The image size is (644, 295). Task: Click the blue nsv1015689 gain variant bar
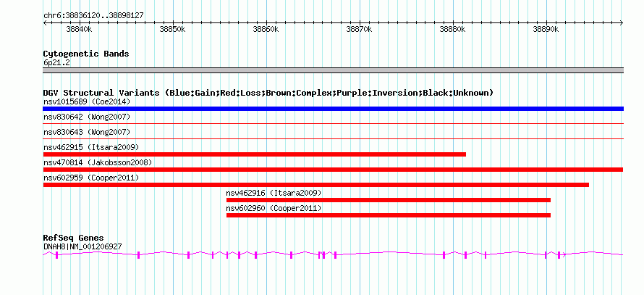tap(333, 109)
